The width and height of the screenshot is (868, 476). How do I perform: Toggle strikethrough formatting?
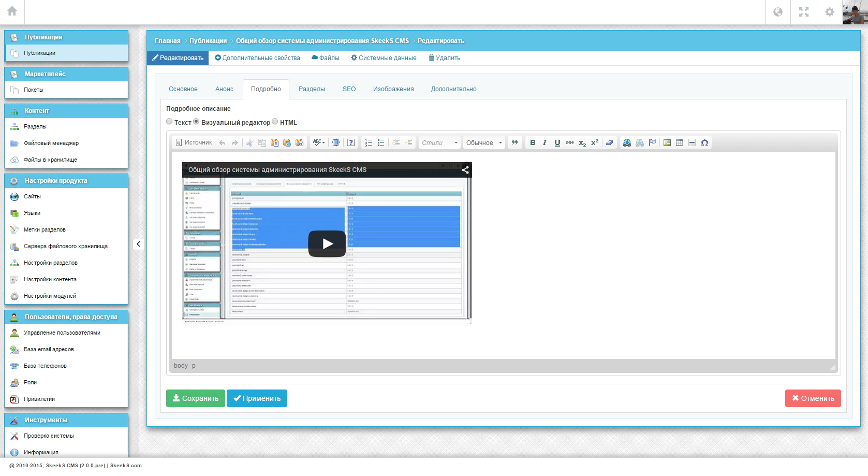[x=570, y=142]
